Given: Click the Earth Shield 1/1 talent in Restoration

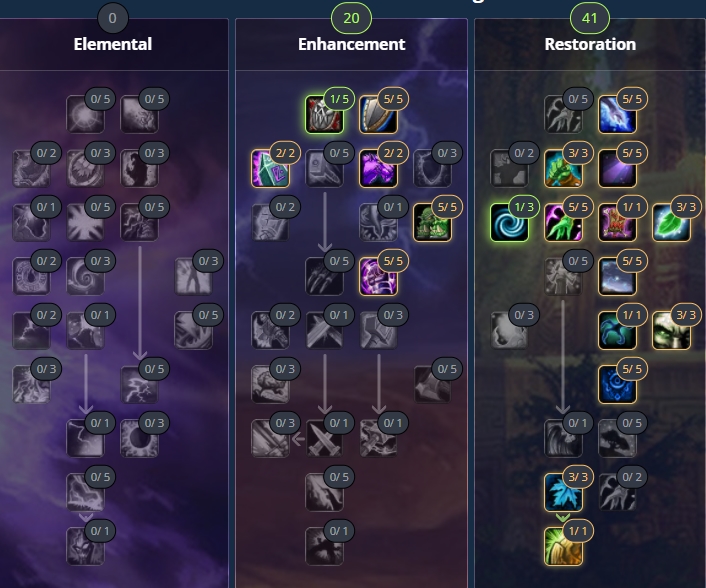Looking at the screenshot, I should pos(563,547).
